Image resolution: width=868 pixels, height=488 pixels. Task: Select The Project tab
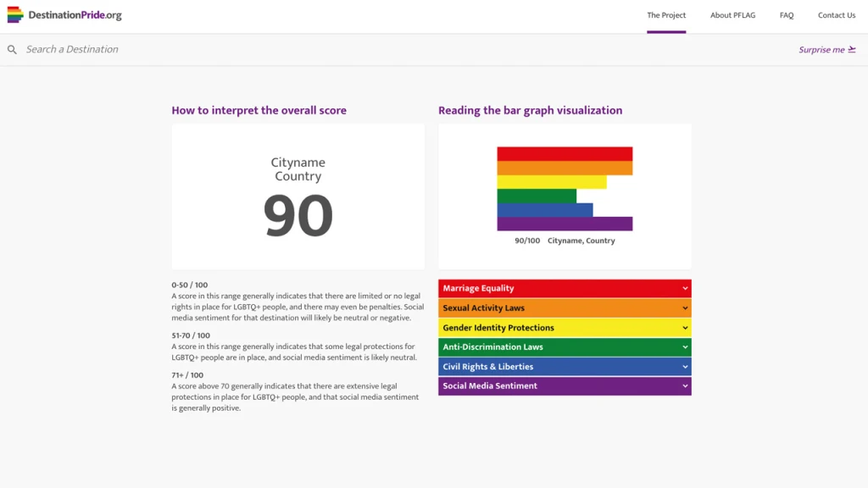click(x=666, y=14)
